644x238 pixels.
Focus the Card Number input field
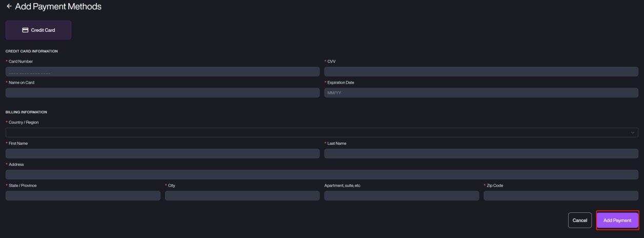[163, 72]
